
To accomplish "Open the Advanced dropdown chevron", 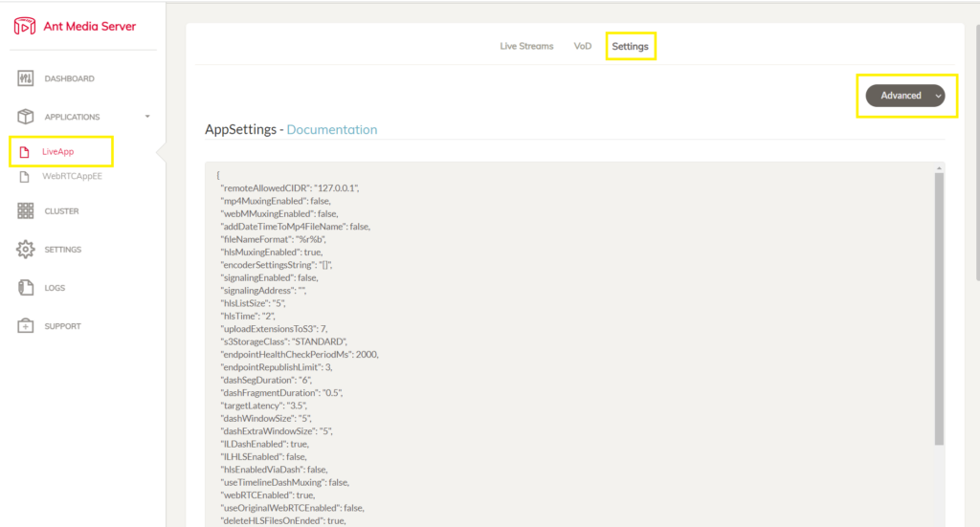I will pyautogui.click(x=938, y=97).
